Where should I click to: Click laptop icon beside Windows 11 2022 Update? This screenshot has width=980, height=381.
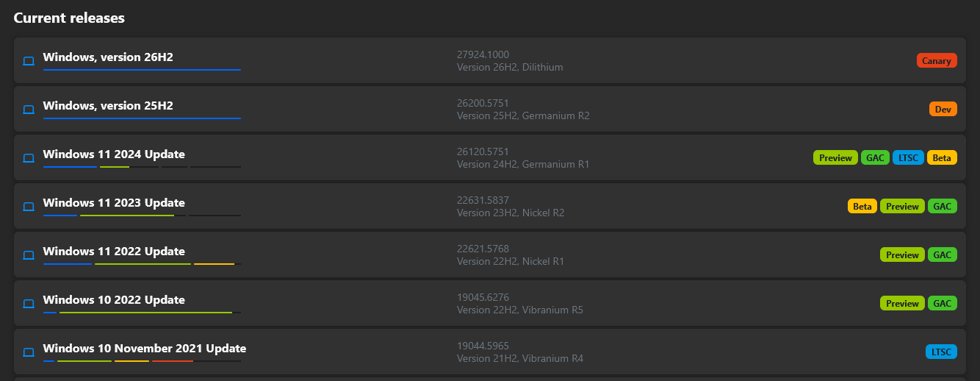pos(29,255)
